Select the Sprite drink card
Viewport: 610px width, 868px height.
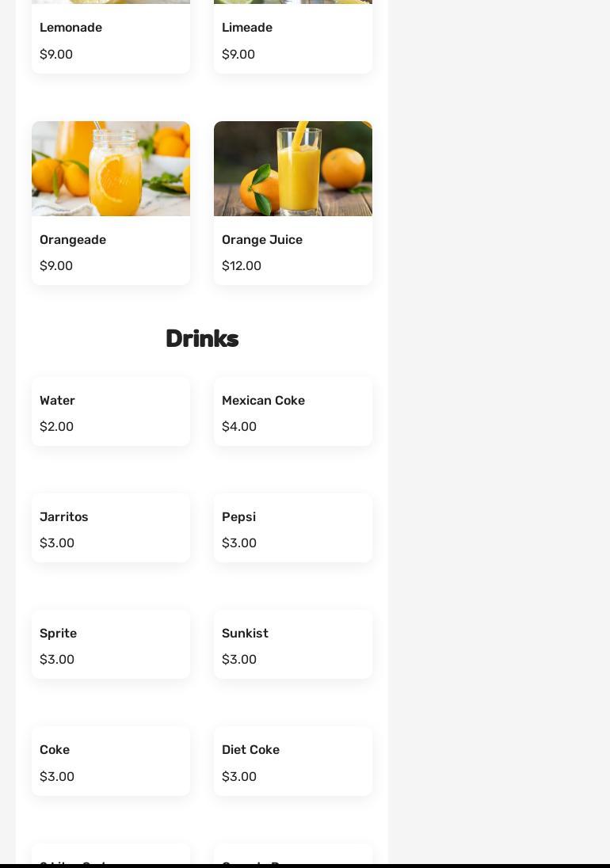[x=111, y=645]
